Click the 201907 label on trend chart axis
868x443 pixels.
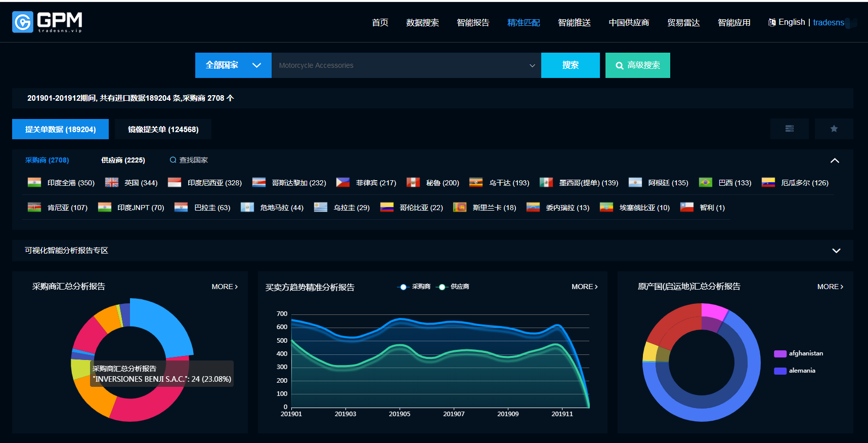click(454, 414)
